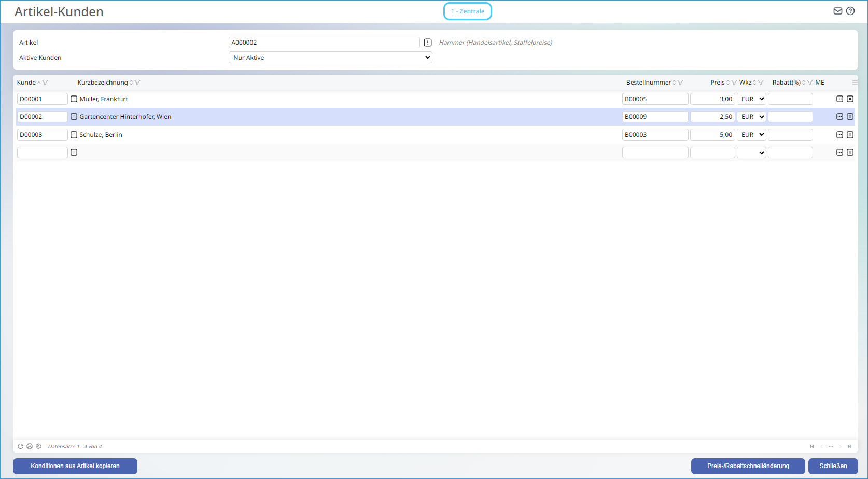Go to the next page of records
Screen dimensions: 868x479
(x=840, y=446)
